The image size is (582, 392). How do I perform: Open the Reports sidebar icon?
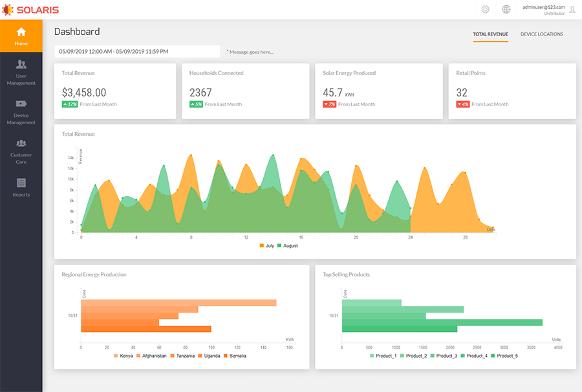pos(21,182)
